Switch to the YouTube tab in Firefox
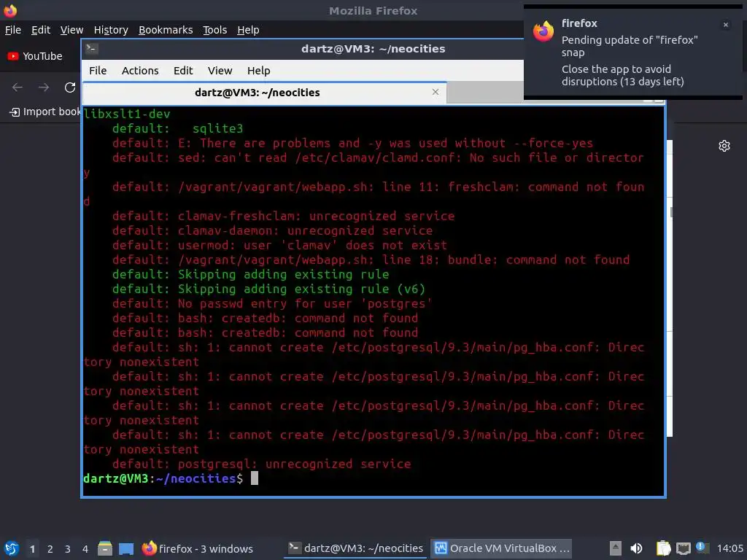The height and width of the screenshot is (560, 747). point(35,56)
